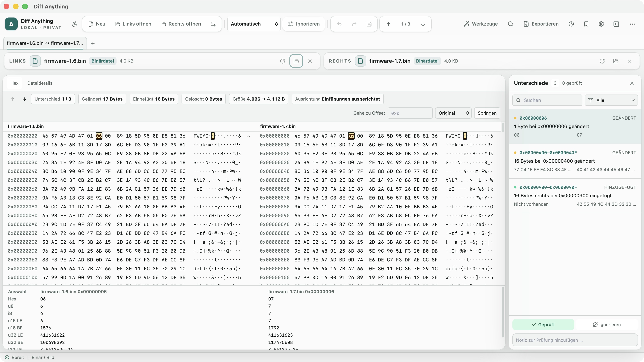The height and width of the screenshot is (362, 644).
Task: Click Rechts öffnen
Action: pos(181,24)
